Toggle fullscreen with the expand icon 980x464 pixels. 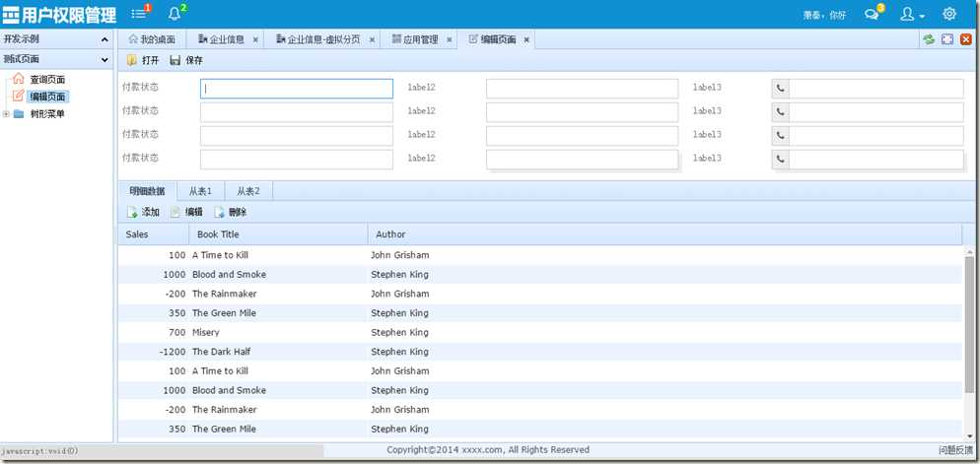[x=947, y=39]
